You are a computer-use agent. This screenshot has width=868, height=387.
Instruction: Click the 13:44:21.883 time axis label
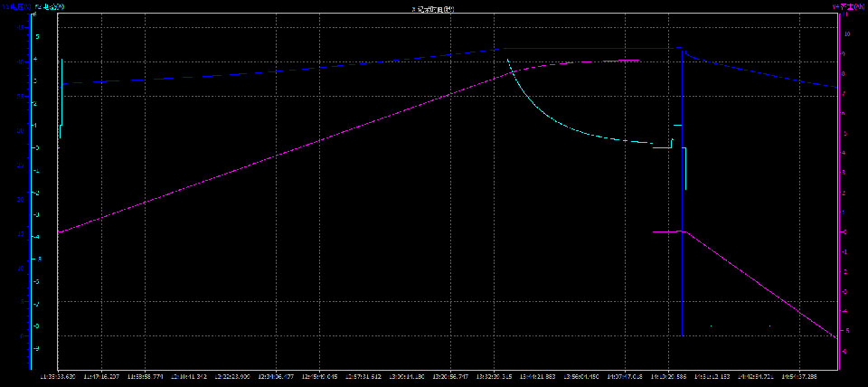[x=538, y=376]
